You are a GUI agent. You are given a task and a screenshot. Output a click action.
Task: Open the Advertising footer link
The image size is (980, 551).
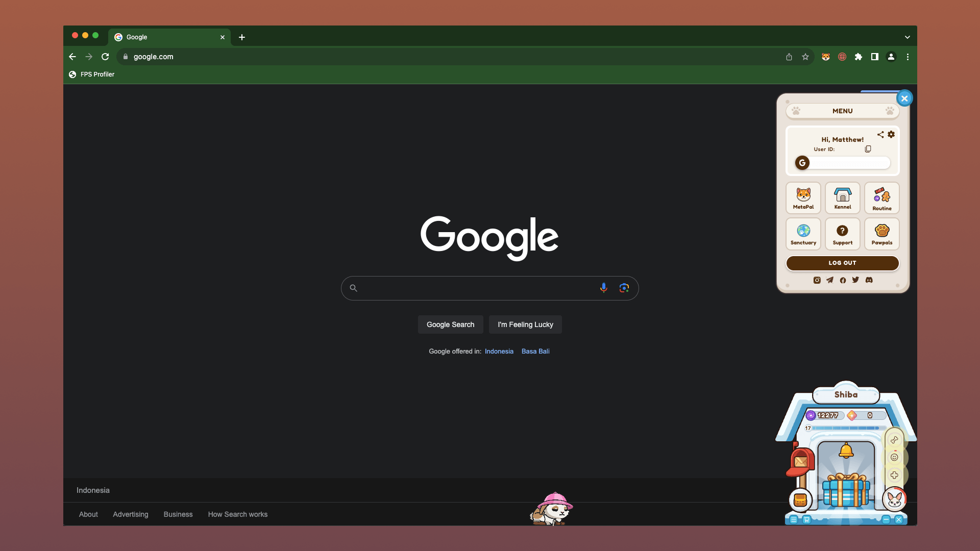[131, 514]
